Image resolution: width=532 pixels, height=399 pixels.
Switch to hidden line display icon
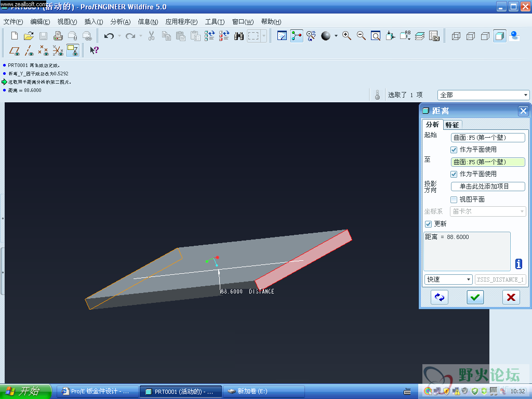pos(471,36)
